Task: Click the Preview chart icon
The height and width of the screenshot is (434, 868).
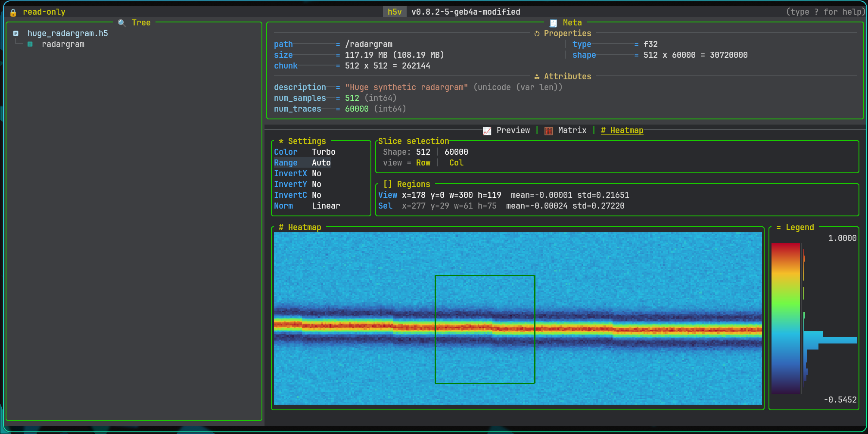Action: coord(487,131)
